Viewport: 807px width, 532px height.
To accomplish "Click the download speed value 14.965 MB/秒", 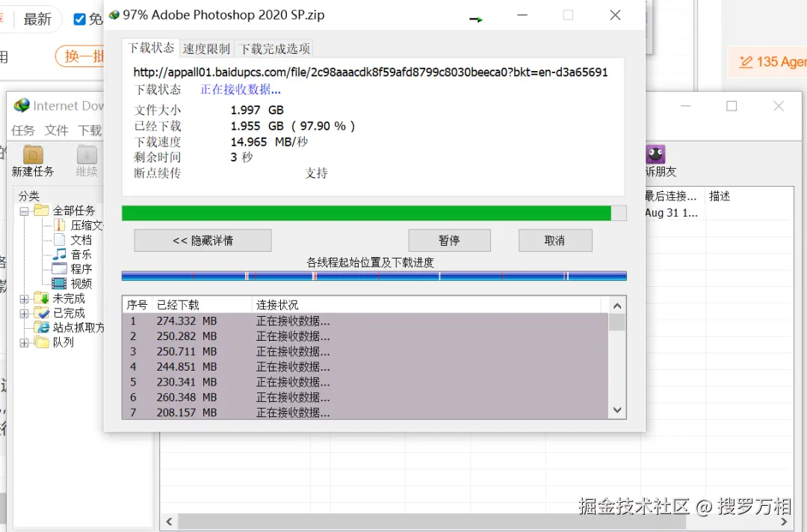I will [269, 141].
